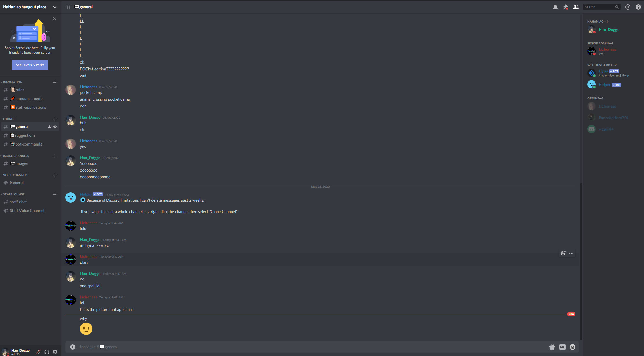The height and width of the screenshot is (356, 644).
Task: Open notification settings bell icon
Action: (x=555, y=7)
